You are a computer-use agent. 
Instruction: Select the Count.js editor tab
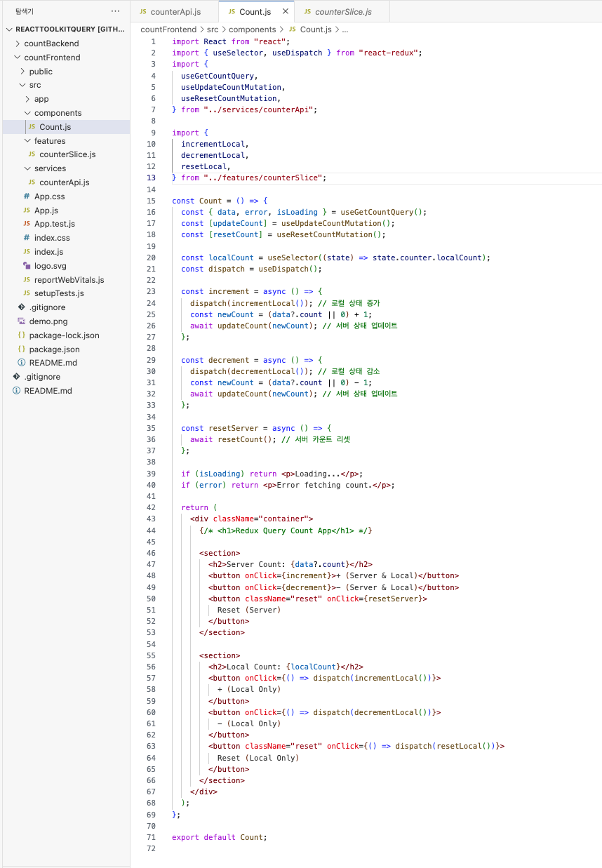point(255,12)
